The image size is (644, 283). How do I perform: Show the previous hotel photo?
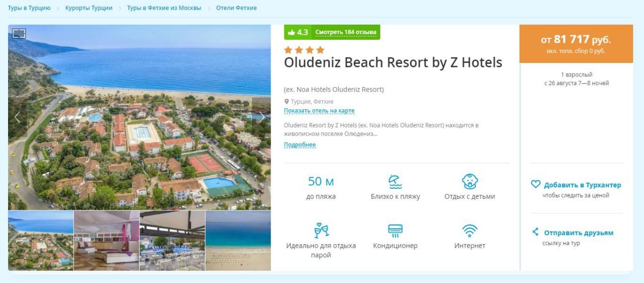tap(17, 117)
